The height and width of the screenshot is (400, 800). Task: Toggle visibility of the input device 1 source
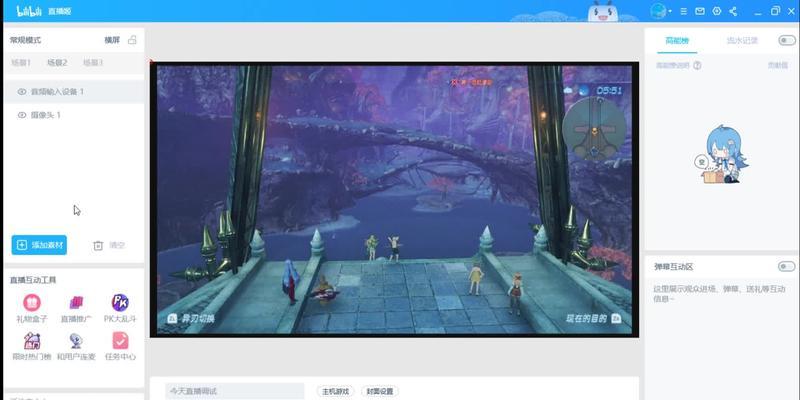click(21, 92)
